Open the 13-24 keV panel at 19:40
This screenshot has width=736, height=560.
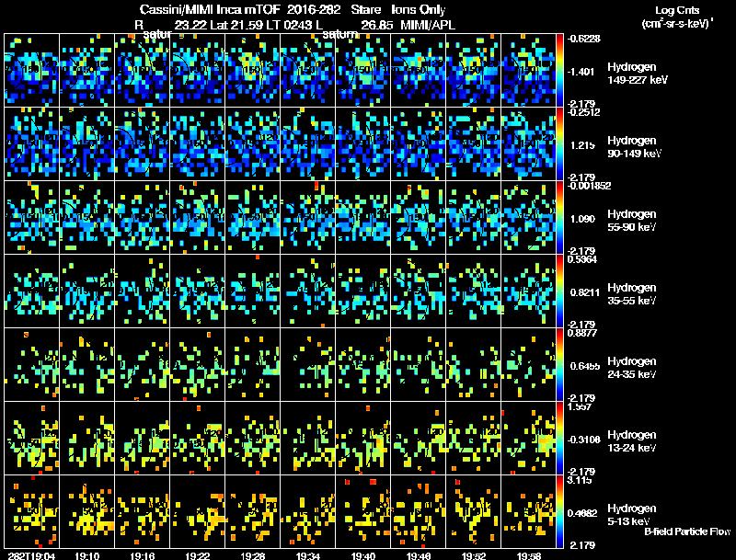(x=362, y=438)
